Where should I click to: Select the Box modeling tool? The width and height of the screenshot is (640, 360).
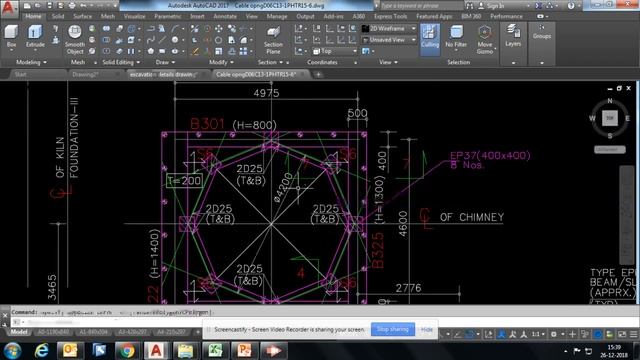[x=11, y=36]
